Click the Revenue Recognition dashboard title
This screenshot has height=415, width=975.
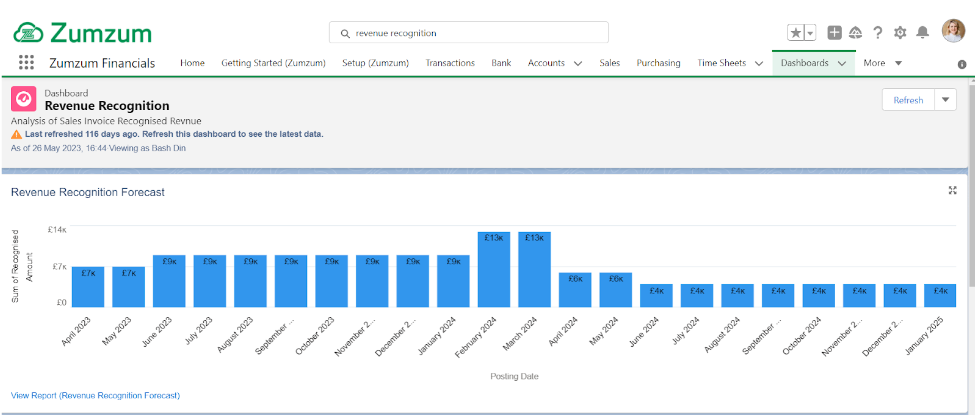pyautogui.click(x=107, y=106)
